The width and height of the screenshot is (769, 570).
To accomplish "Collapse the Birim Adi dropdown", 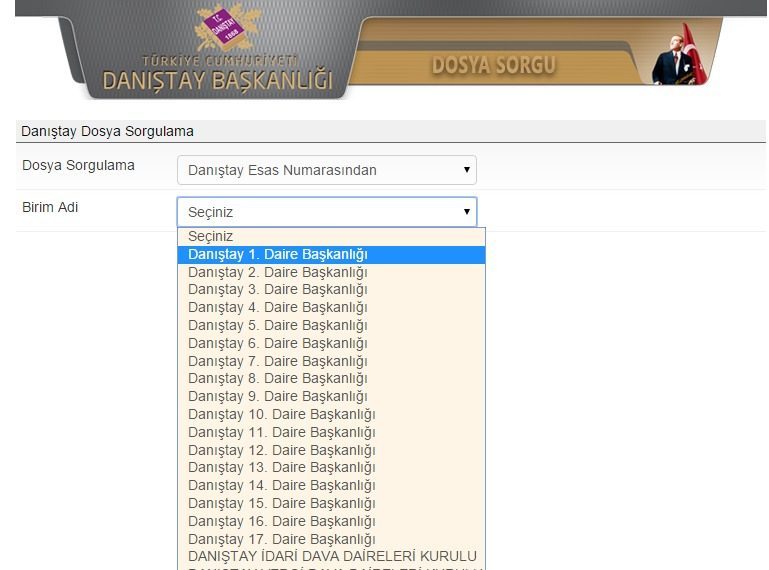I will point(326,212).
